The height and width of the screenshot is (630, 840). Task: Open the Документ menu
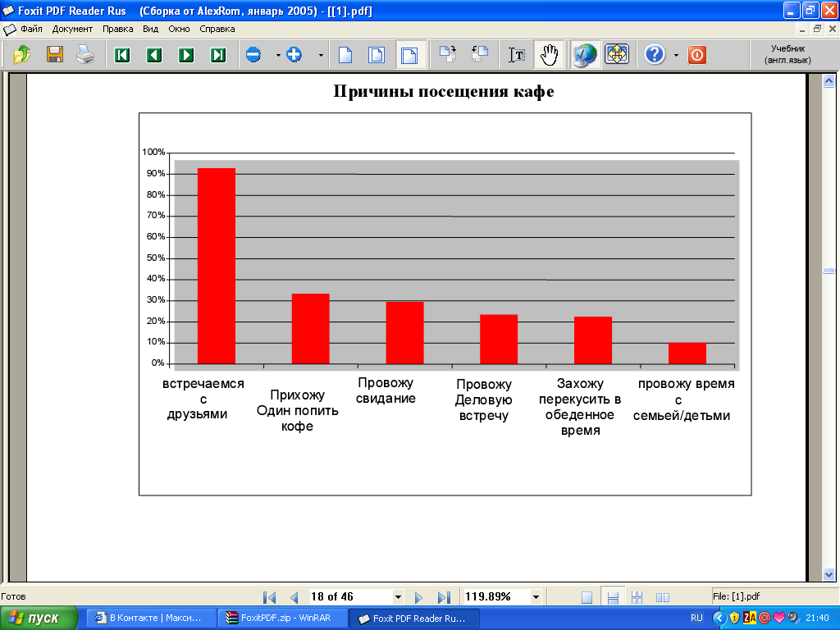72,29
